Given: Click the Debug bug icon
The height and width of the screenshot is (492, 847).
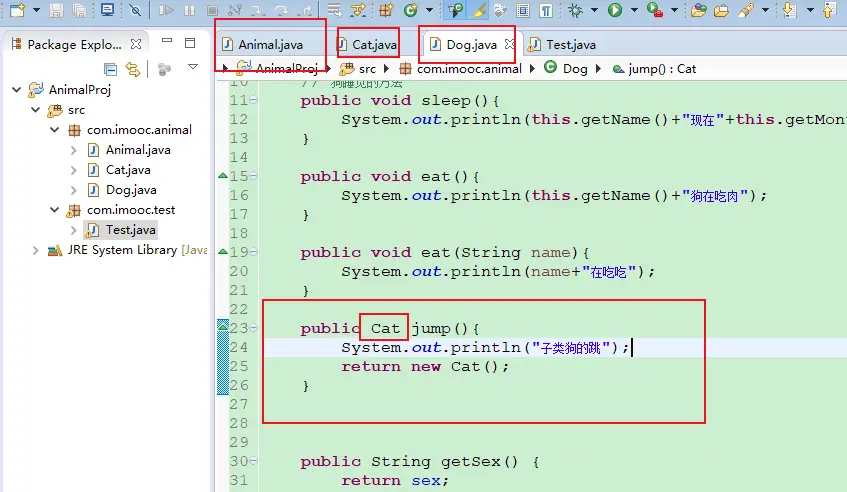Looking at the screenshot, I should 575,11.
